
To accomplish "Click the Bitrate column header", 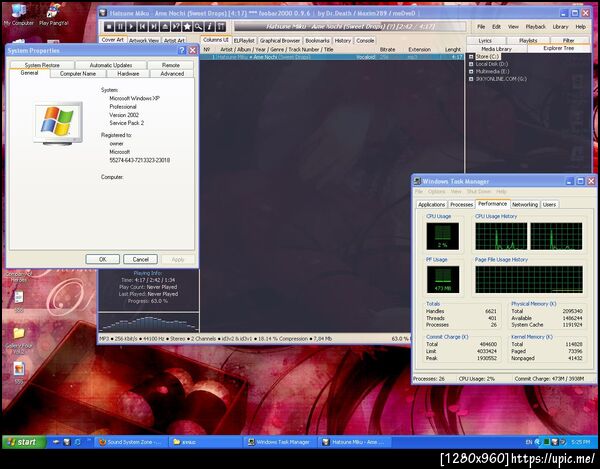I will [x=387, y=49].
